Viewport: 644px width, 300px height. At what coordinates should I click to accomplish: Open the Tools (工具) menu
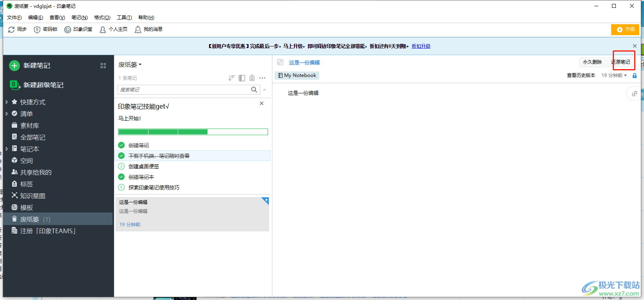point(124,18)
